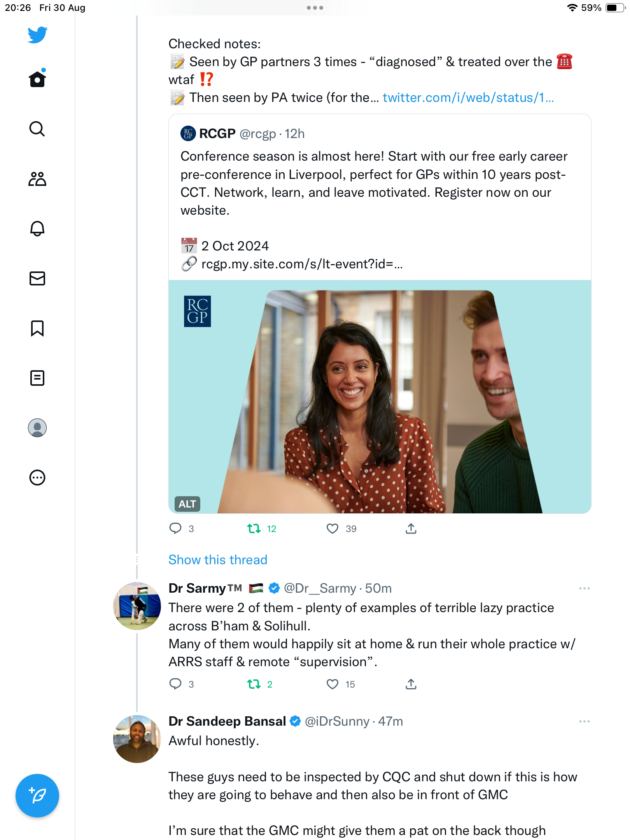Like Dr Sarmy's tweet with 15 likes

coord(332,684)
